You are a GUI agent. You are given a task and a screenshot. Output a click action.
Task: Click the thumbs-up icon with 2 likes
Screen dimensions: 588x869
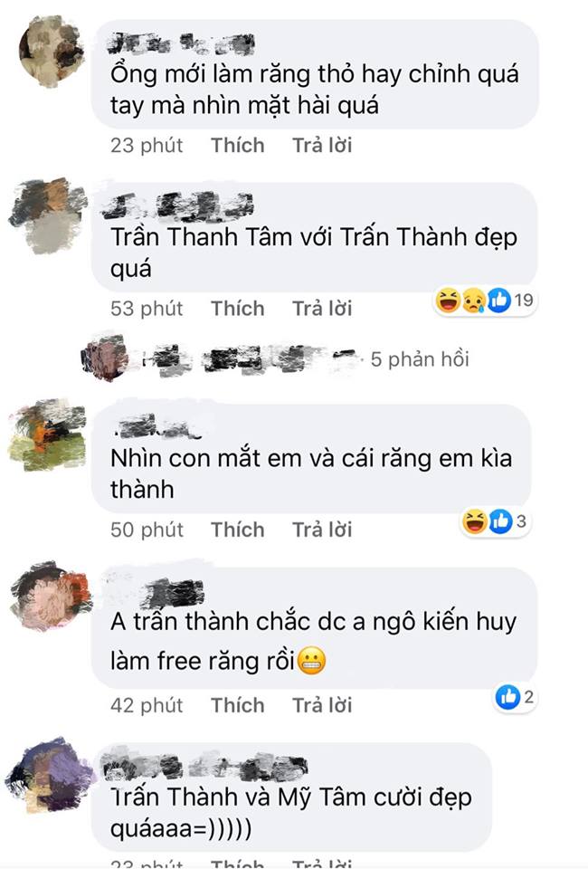click(x=508, y=697)
